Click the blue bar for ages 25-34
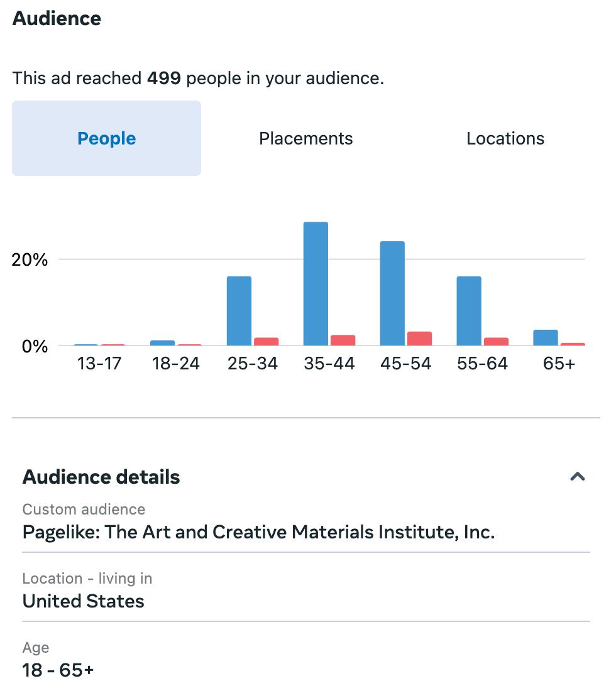Image resolution: width=616 pixels, height=681 pixels. pos(239,311)
